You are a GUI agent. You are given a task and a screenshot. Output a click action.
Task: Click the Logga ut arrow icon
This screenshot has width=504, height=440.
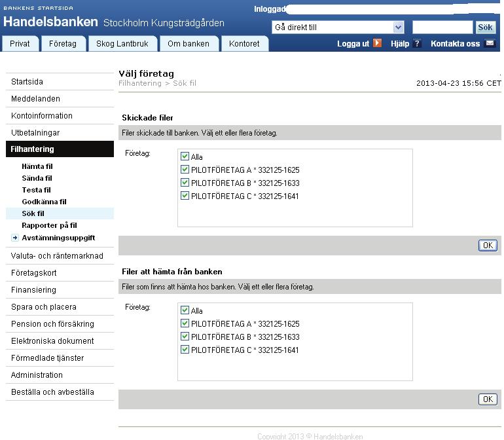377,43
